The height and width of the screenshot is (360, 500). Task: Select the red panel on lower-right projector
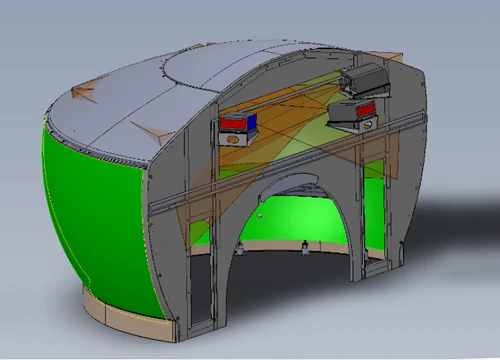[x=366, y=109]
